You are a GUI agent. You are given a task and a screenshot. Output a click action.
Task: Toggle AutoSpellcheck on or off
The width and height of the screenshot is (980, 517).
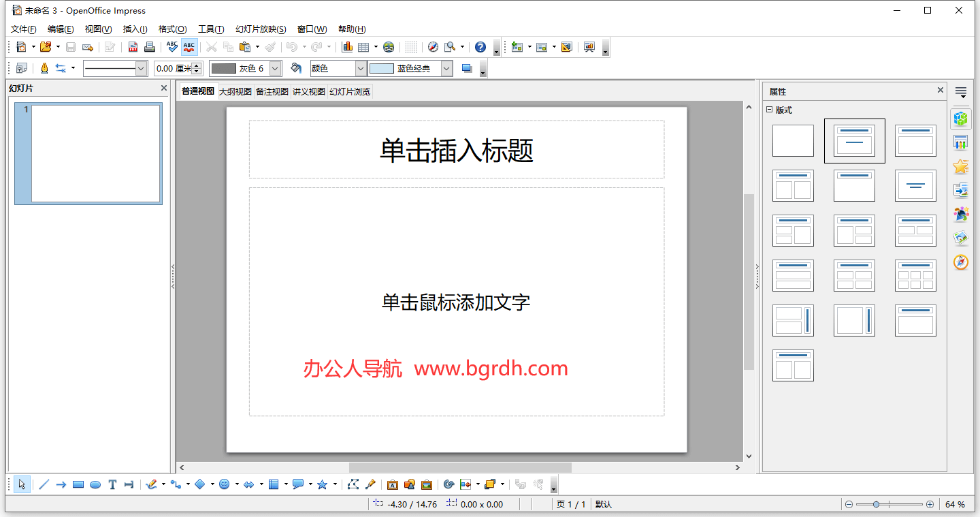(x=189, y=47)
